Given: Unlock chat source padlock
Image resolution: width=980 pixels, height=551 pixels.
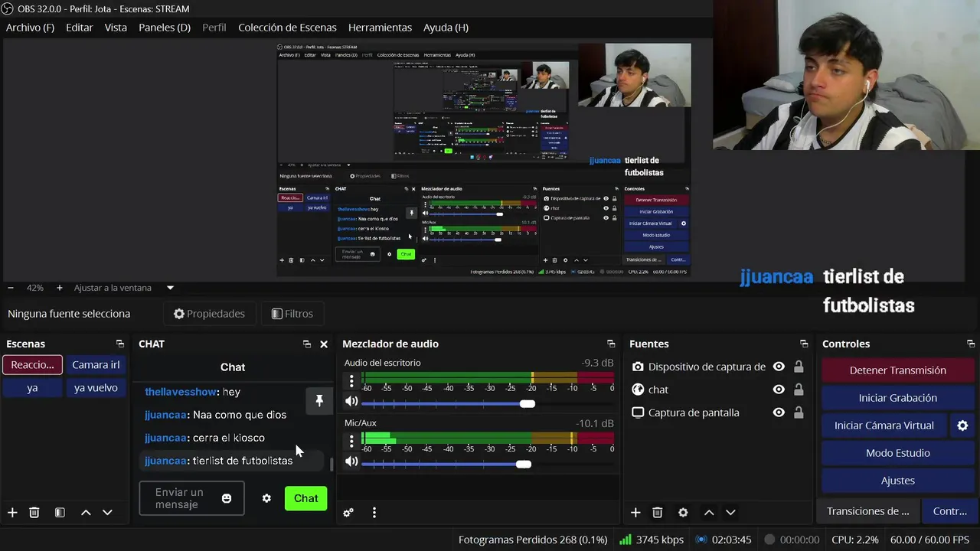Looking at the screenshot, I should click(x=799, y=390).
